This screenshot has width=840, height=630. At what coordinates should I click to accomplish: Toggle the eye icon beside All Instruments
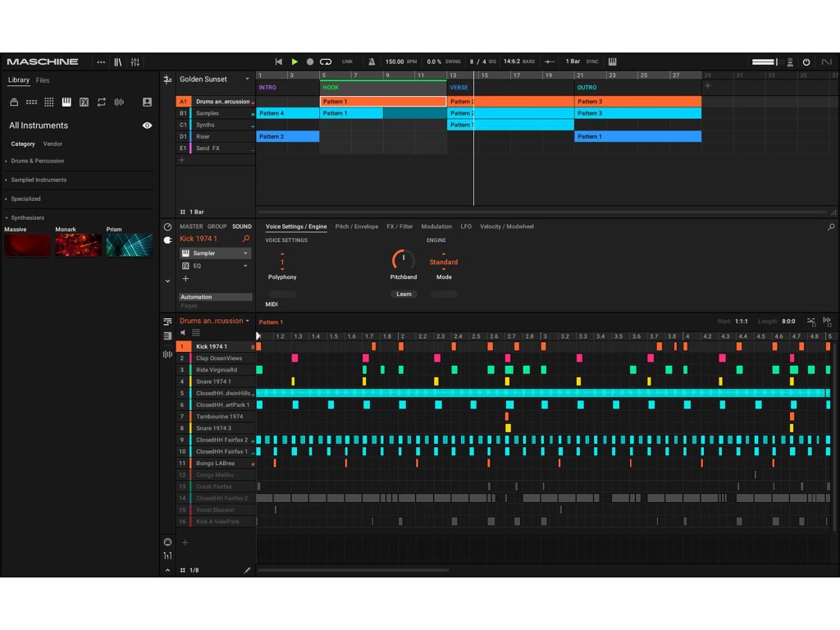147,126
